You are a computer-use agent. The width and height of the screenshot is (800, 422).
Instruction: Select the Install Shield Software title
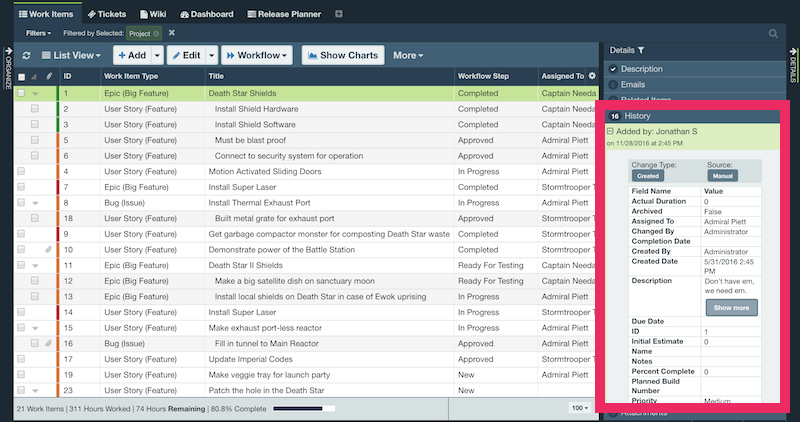point(255,125)
